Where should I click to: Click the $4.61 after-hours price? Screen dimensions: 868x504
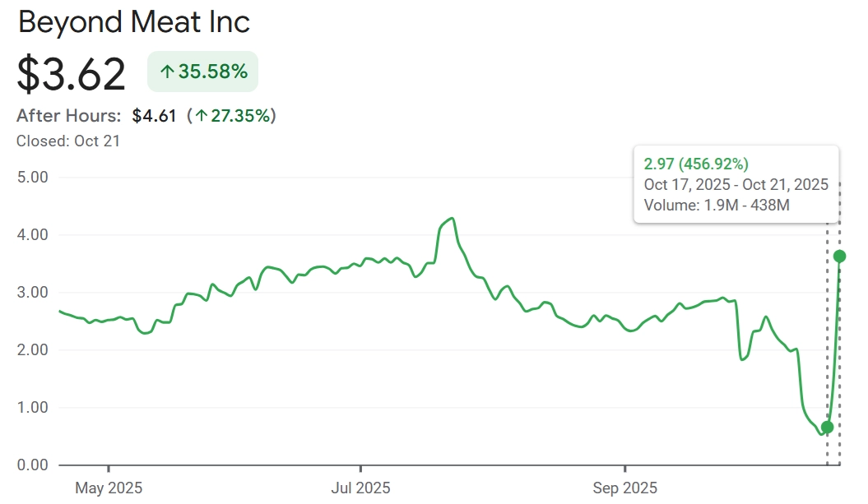point(154,116)
